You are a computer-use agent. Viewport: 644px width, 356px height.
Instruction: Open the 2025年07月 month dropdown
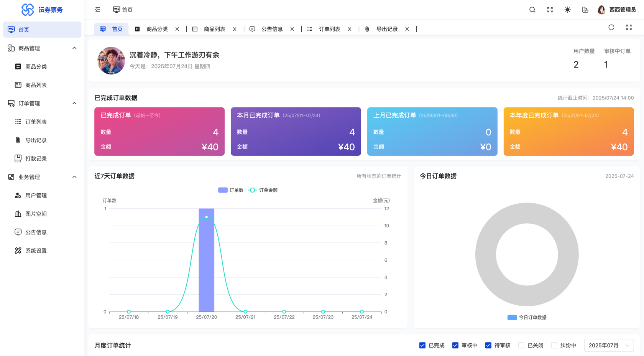coord(608,345)
